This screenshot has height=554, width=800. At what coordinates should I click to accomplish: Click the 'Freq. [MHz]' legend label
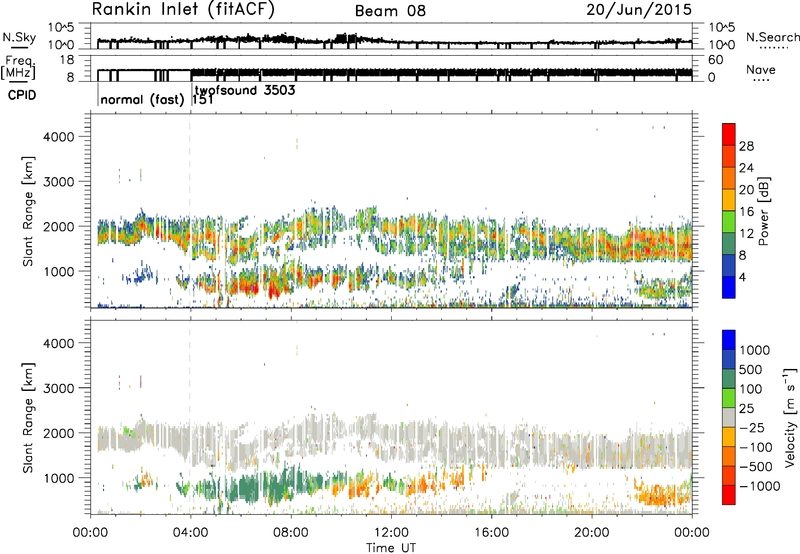[x=18, y=67]
